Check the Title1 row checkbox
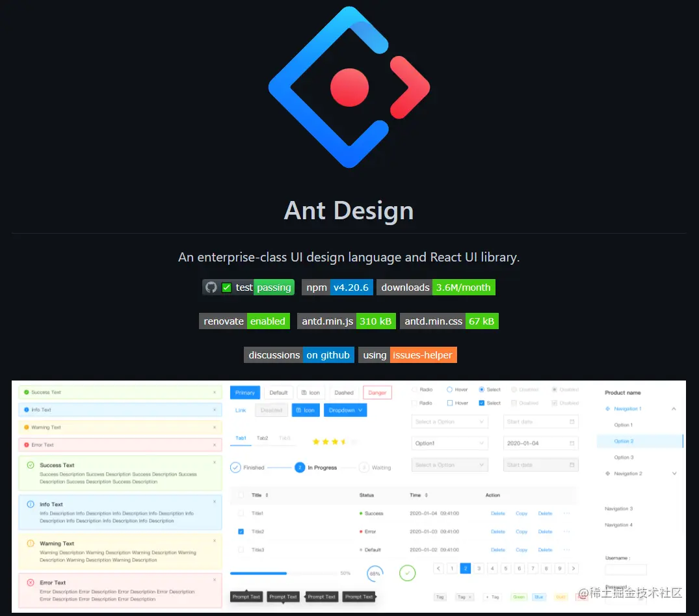Image resolution: width=699 pixels, height=616 pixels. tap(241, 513)
